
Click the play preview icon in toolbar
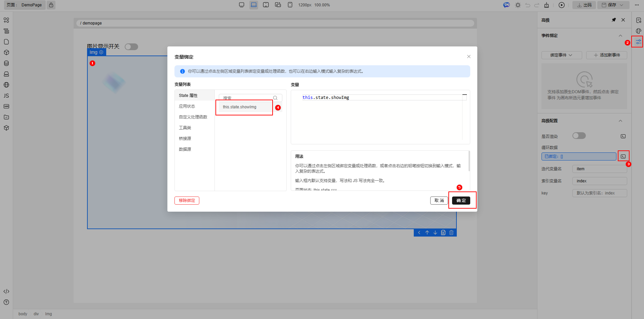[561, 5]
